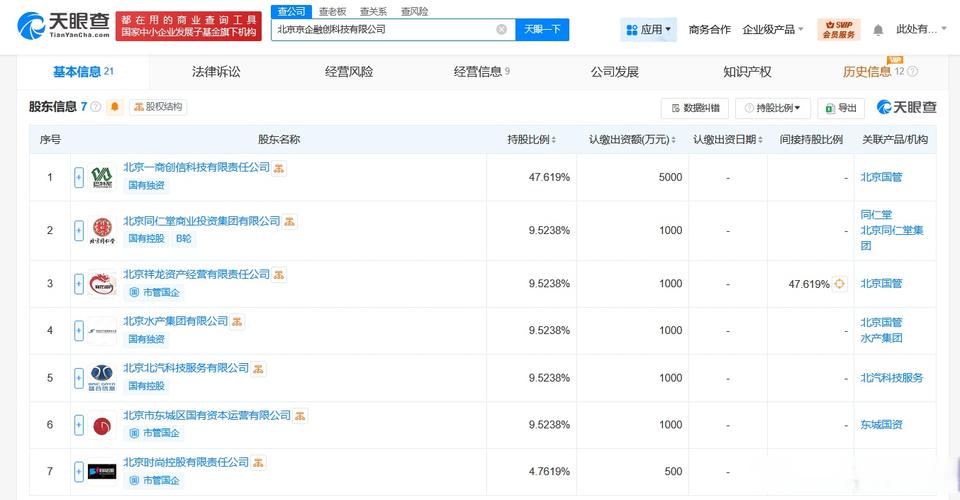Open the 商务合作 link
The height and width of the screenshot is (500, 960).
click(710, 29)
